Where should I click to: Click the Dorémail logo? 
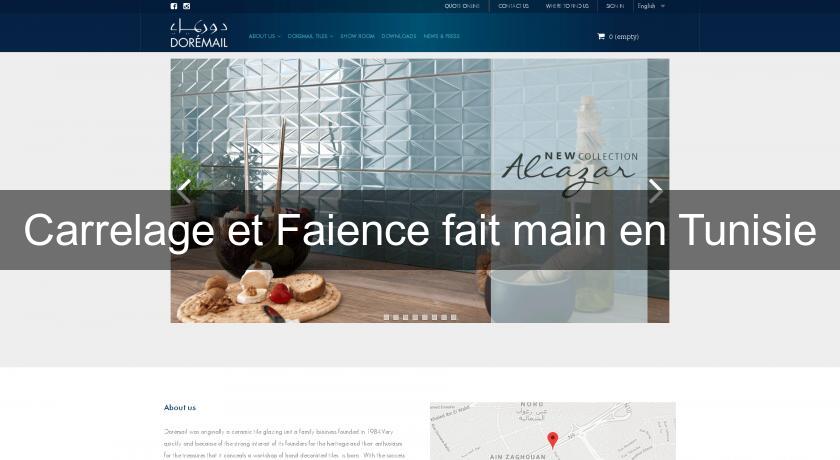coord(199,33)
